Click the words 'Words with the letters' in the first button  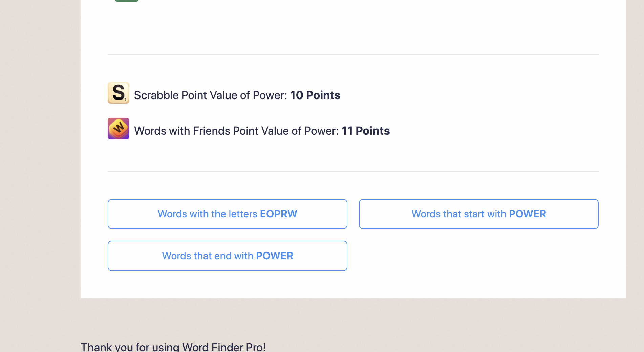point(208,214)
